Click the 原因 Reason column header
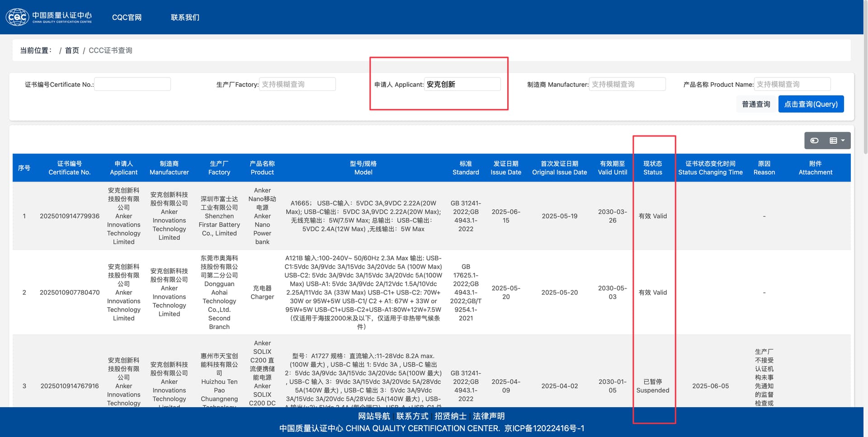This screenshot has height=437, width=868. point(764,168)
